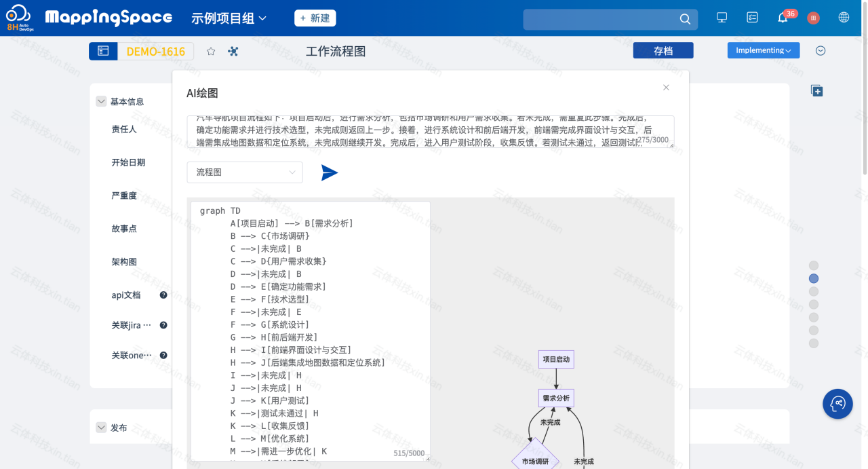868x469 pixels.
Task: Click the DEMO-1616 issue key
Action: 155,51
